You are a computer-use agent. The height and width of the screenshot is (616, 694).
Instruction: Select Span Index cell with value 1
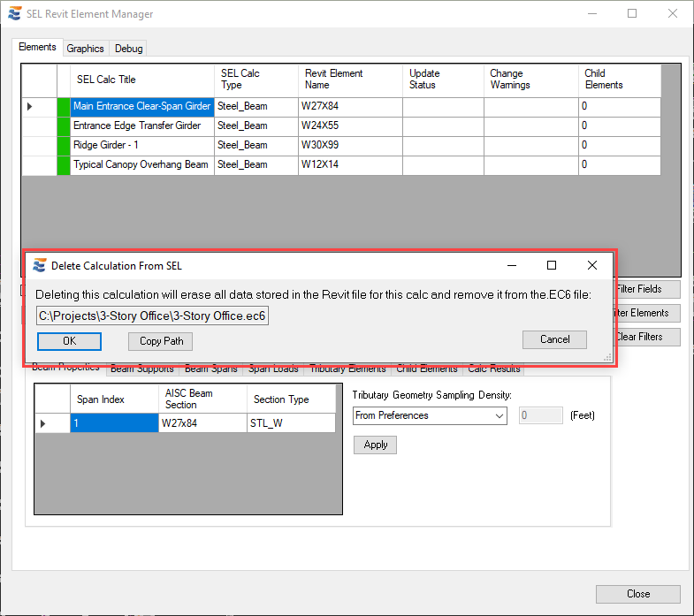coord(114,423)
